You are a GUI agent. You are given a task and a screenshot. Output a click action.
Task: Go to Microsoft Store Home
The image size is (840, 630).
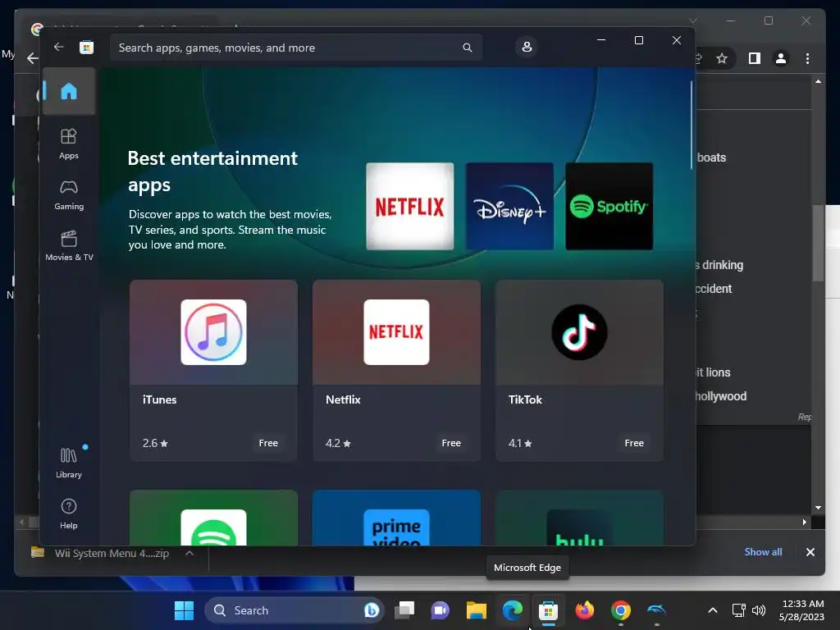tap(69, 91)
